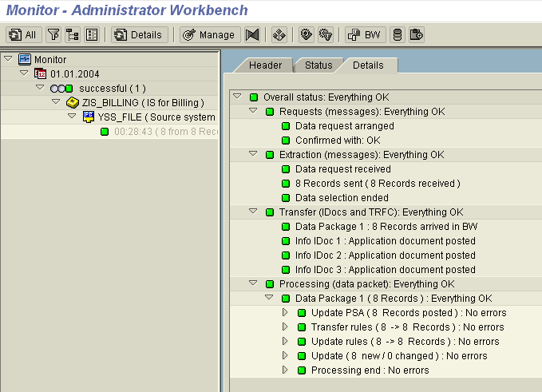Screen dimensions: 542x392
Task: Click the calendar icon beside 01.01.2004
Action: (41, 73)
